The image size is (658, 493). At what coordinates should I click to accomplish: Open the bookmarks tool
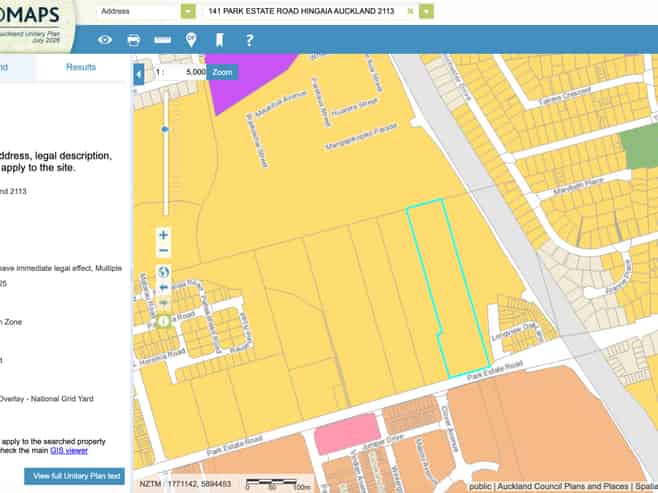pyautogui.click(x=219, y=40)
